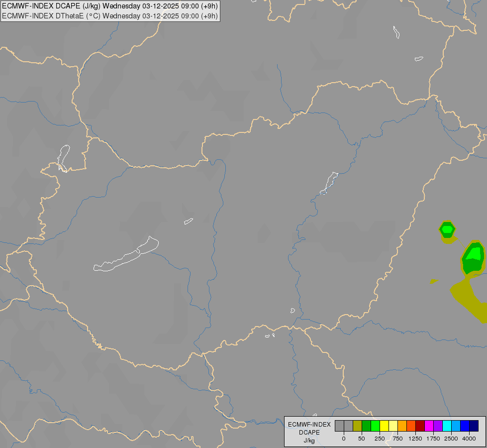Click the pure blue legend swatch
487x448 pixels.
tap(465, 426)
